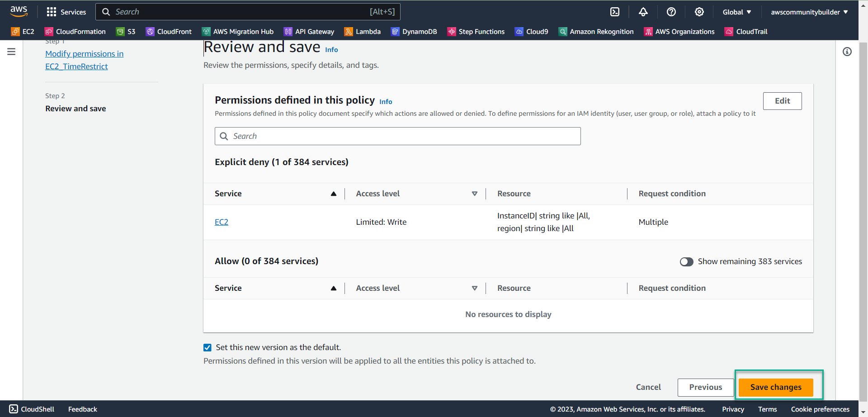The image size is (868, 417).
Task: Open Cookie preferences footer link
Action: point(820,409)
